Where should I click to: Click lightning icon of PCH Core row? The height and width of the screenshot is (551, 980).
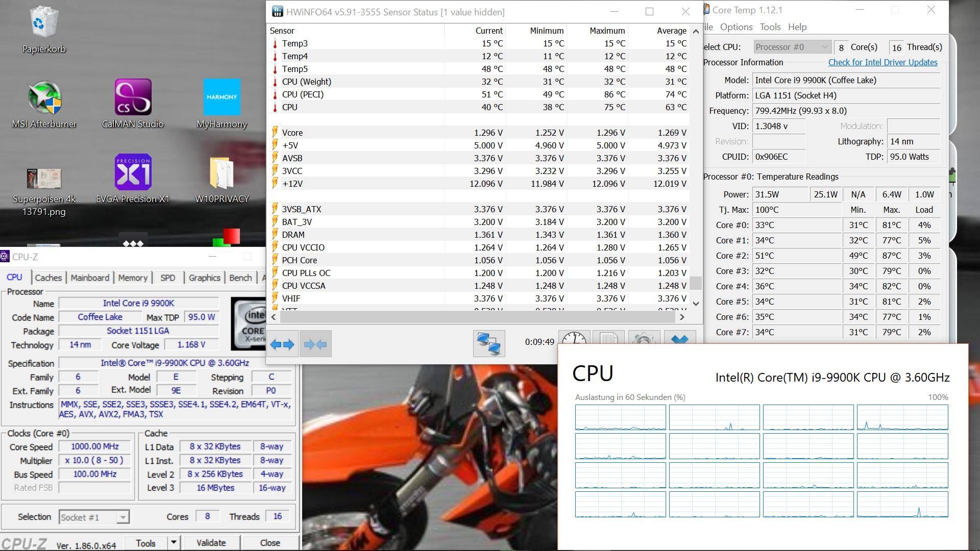click(x=275, y=260)
